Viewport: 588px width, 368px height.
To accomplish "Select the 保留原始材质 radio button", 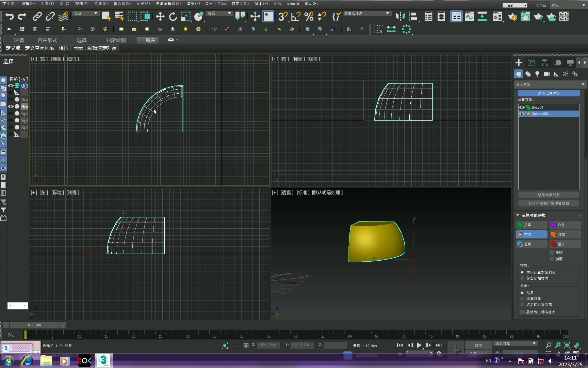I will click(522, 278).
